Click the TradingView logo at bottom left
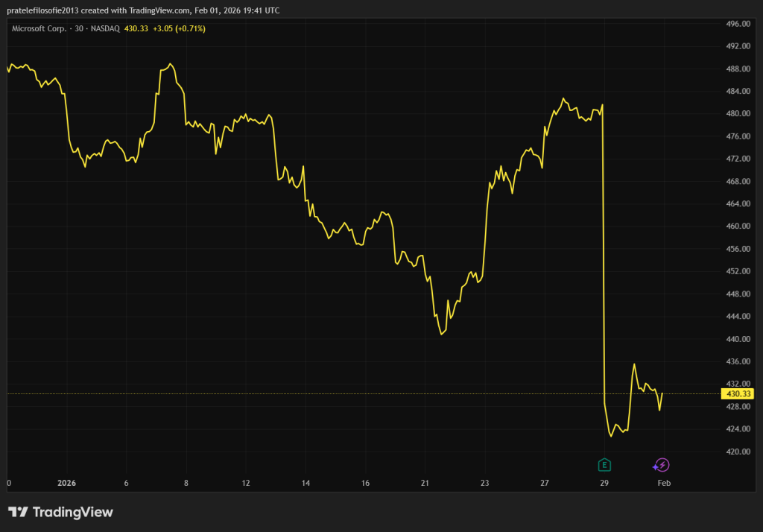Screen dimensions: 763x532 [61, 512]
